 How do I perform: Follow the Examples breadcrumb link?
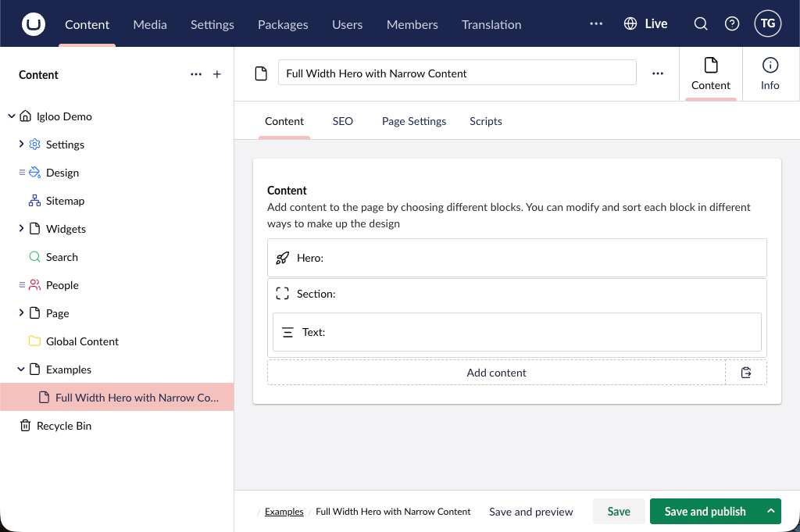[x=284, y=512]
